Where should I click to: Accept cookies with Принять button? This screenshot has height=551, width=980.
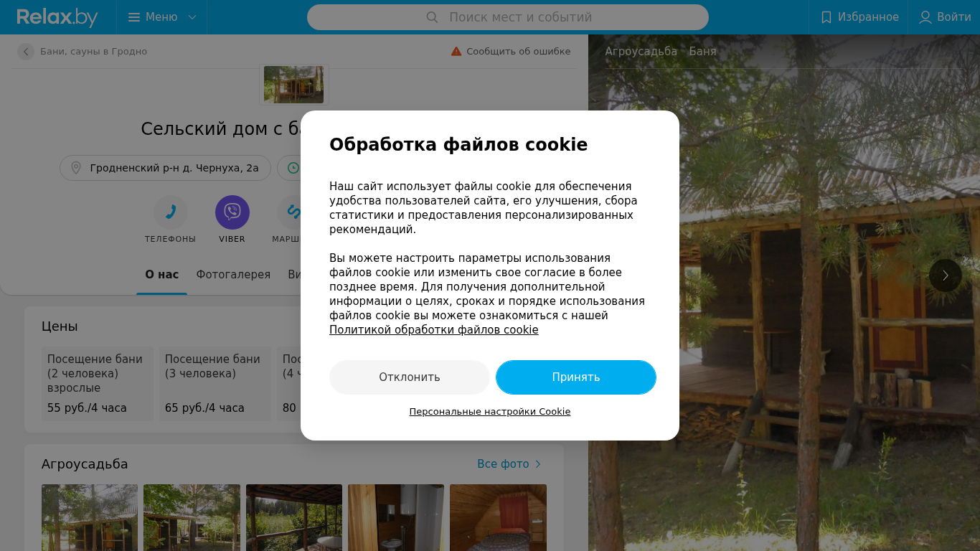[576, 377]
